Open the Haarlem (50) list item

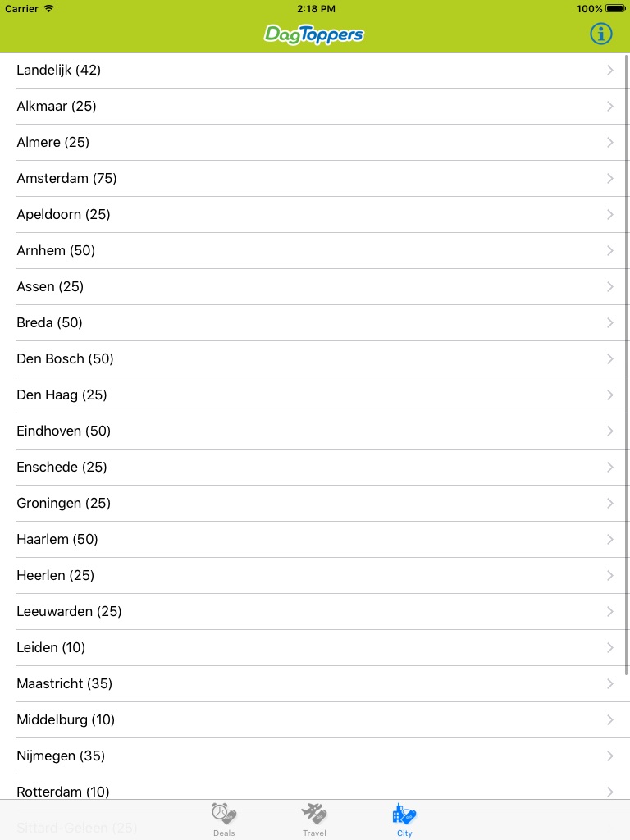(x=57, y=540)
